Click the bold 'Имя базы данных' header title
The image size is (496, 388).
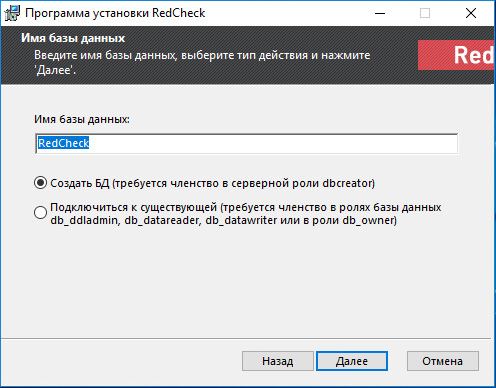coord(73,38)
